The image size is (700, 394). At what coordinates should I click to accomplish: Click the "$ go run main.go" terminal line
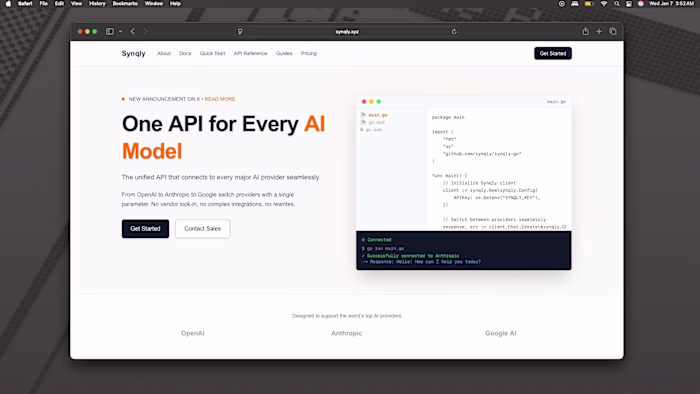click(383, 249)
